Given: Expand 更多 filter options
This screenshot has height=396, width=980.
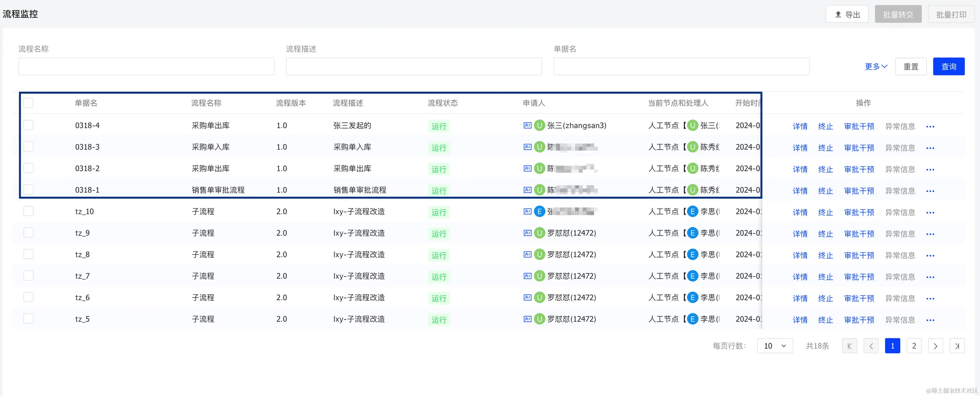Looking at the screenshot, I should point(876,66).
